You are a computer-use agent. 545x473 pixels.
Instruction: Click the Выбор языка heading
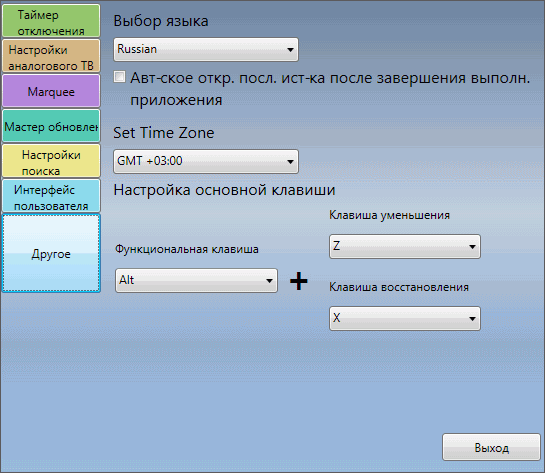pyautogui.click(x=161, y=21)
